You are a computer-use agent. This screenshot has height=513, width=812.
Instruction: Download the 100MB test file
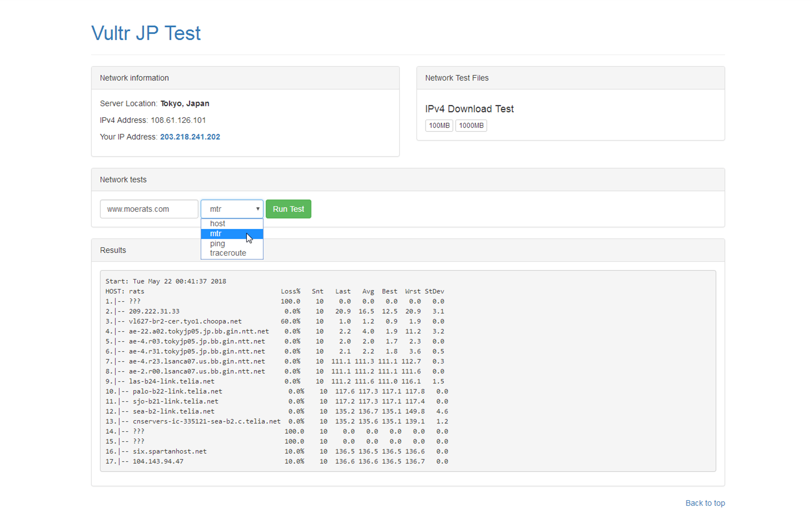click(439, 126)
